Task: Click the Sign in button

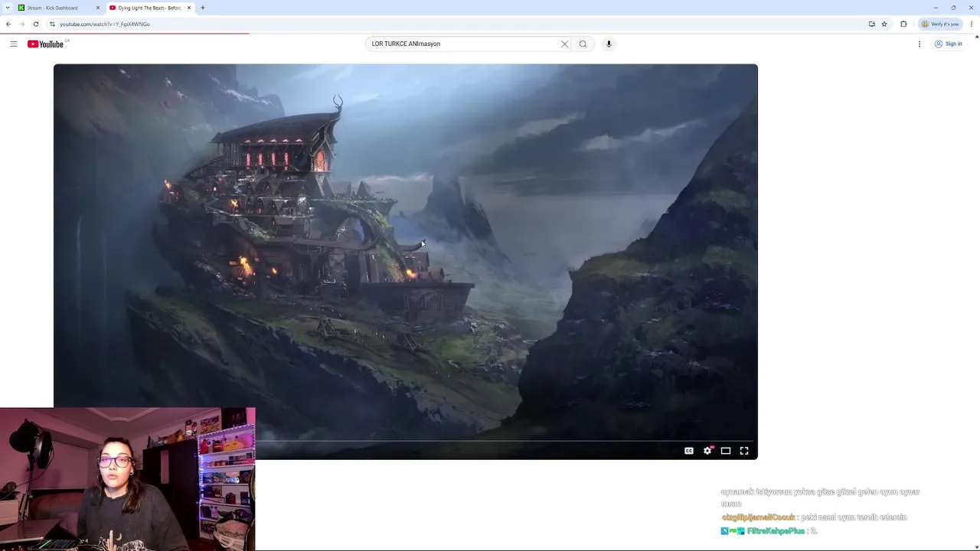Action: click(x=948, y=44)
